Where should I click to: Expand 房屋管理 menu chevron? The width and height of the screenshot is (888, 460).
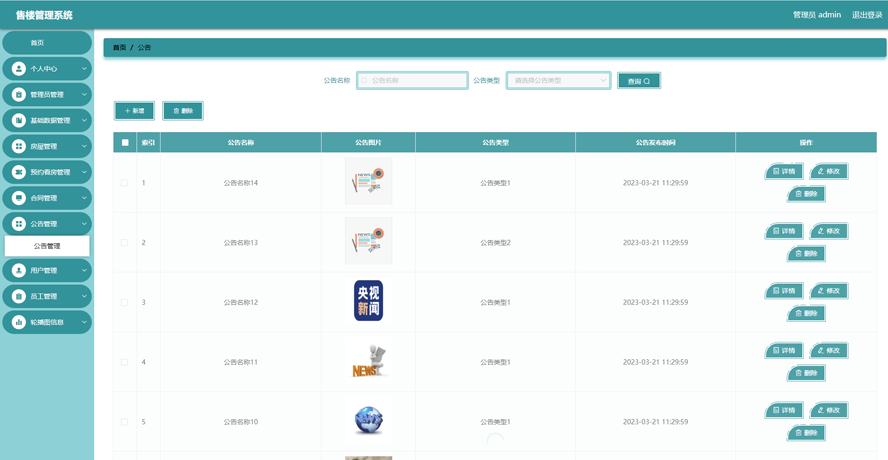pos(84,146)
